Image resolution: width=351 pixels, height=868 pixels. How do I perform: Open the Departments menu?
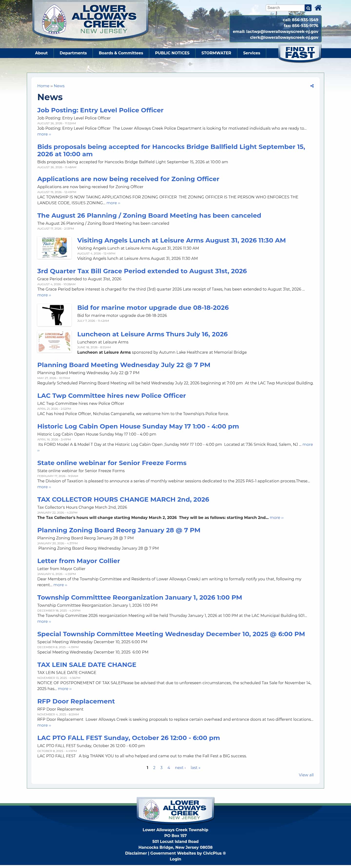[x=73, y=53]
